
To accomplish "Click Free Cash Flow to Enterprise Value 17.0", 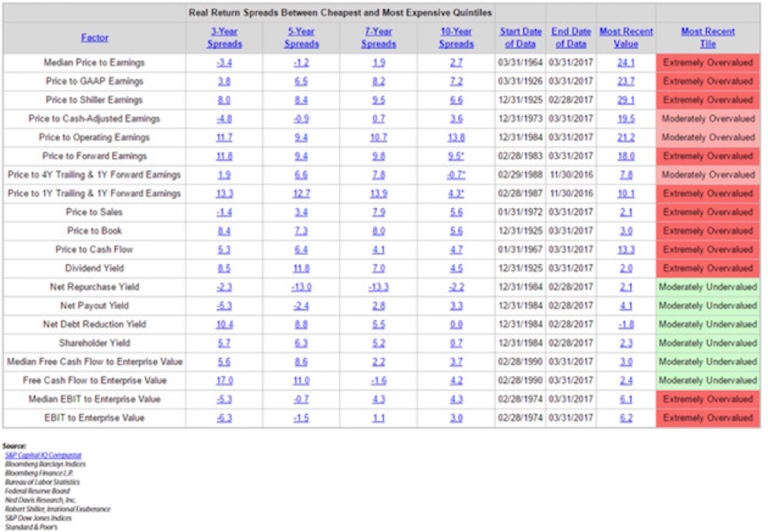I will tap(224, 381).
